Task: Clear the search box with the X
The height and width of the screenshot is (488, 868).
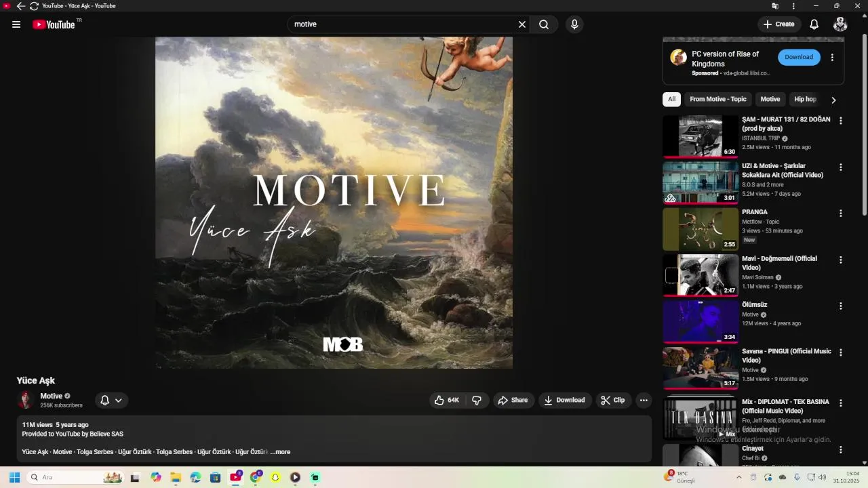Action: [x=522, y=24]
